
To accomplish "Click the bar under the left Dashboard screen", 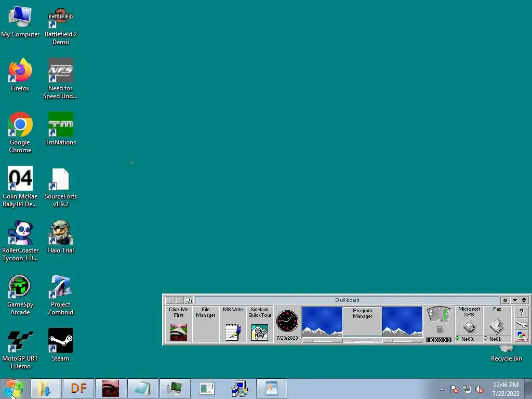I will (322, 340).
